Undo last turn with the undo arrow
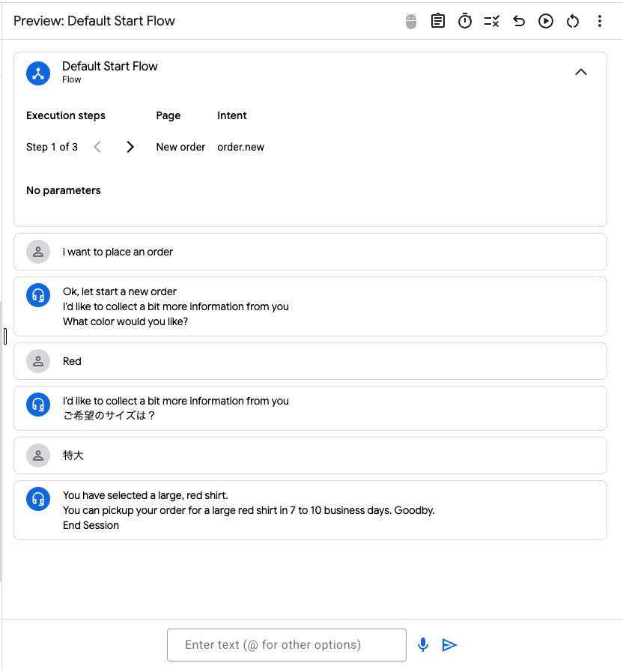Viewport: 623px width, 672px height. point(519,21)
